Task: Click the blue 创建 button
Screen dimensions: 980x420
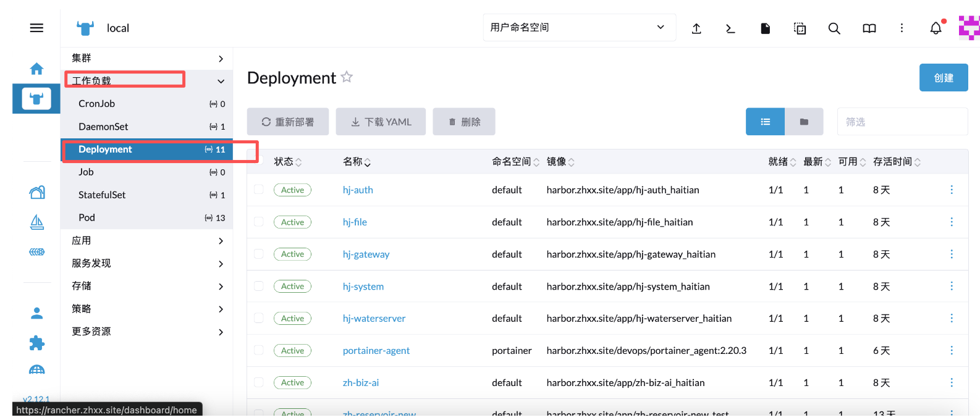Action: pyautogui.click(x=943, y=78)
